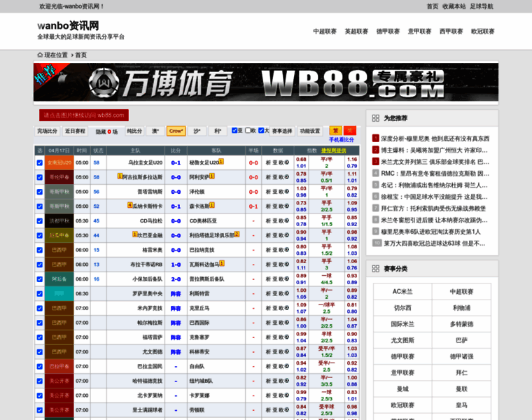532x420 pixels.
Task: Open the 足球导航 link in the top bar
Action: [x=482, y=6]
